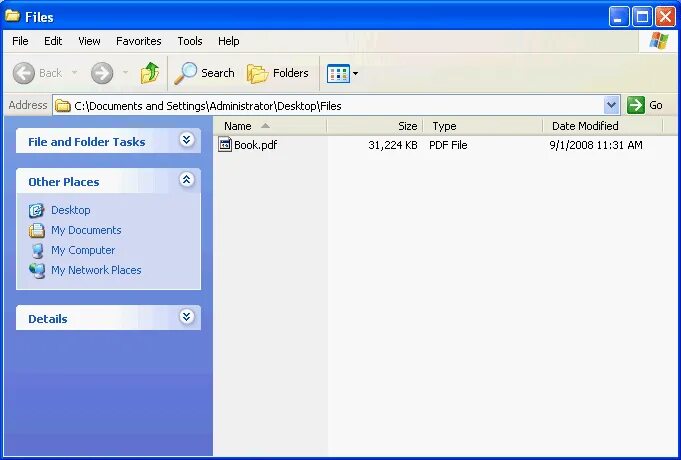Sort by the Type column header
This screenshot has height=460, width=681.
tap(483, 126)
